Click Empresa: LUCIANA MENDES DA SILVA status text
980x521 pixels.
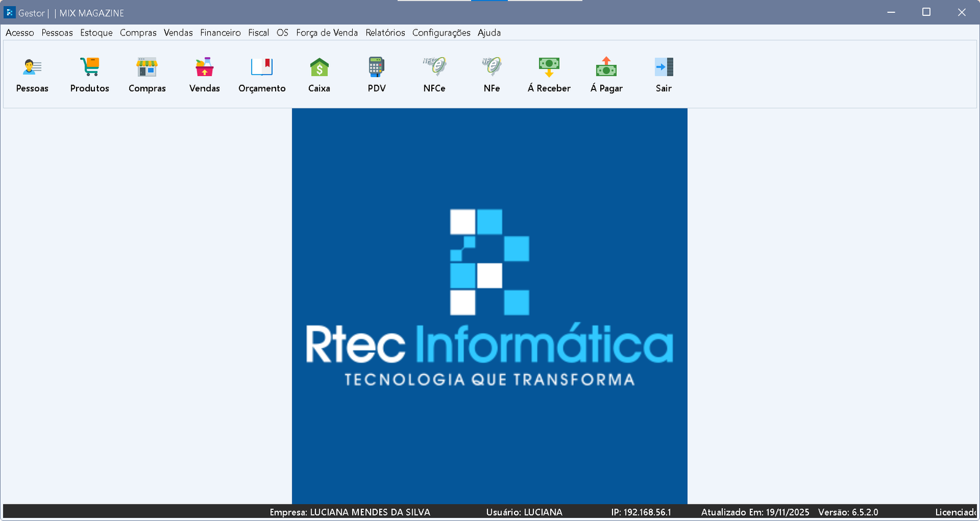click(350, 512)
